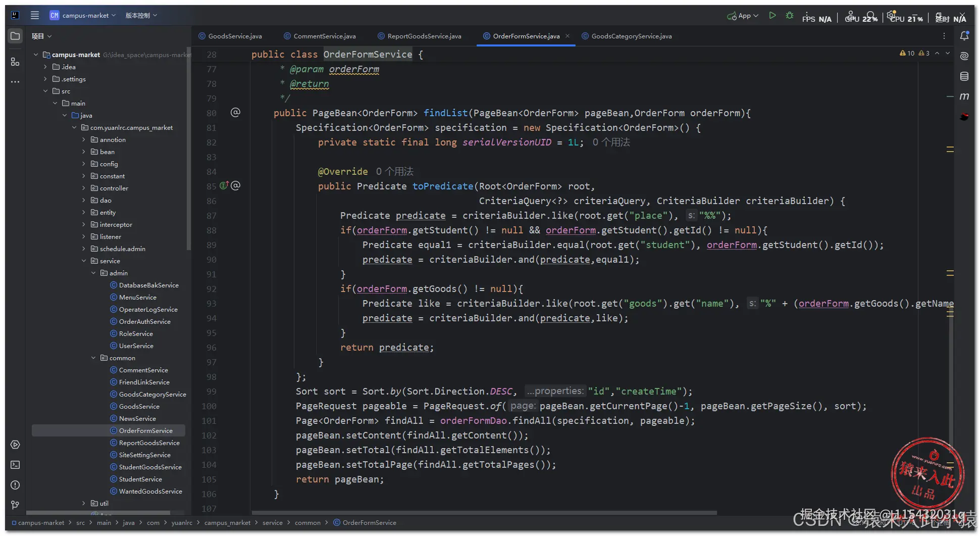
Task: Expand the entity package
Action: (84, 212)
